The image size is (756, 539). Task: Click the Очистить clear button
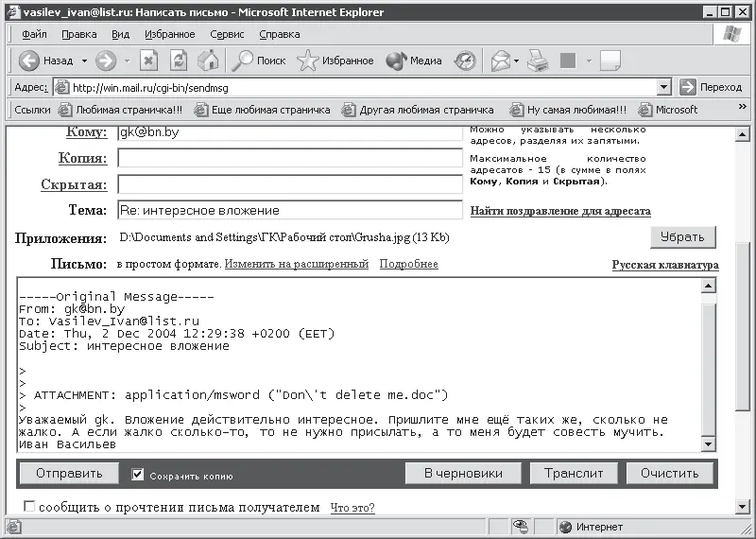tap(670, 473)
